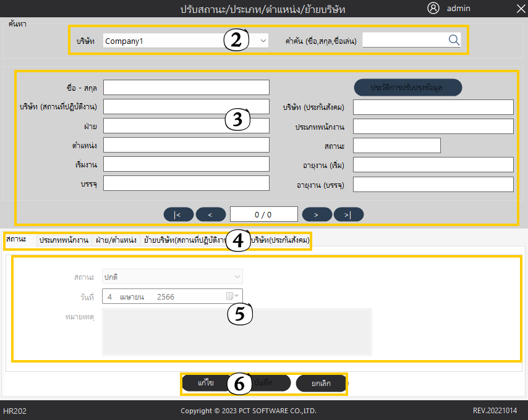
Task: Open the สถานะ ปกติ dropdown
Action: tap(237, 276)
